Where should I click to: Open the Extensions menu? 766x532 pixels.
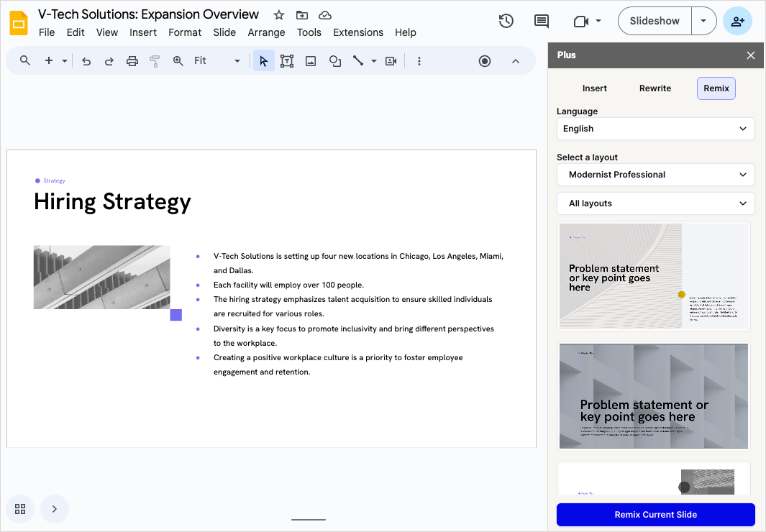(358, 32)
